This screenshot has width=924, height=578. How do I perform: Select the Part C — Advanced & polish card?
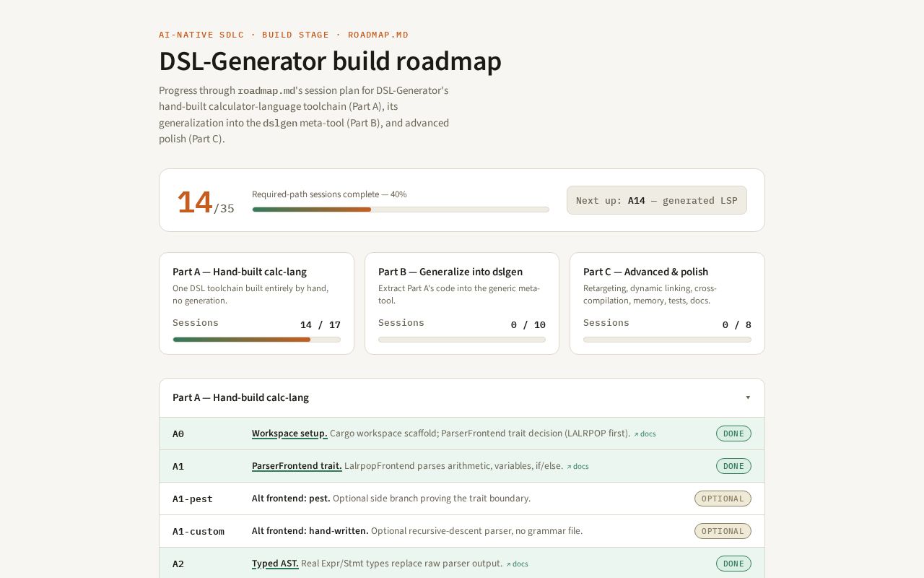[x=667, y=303]
